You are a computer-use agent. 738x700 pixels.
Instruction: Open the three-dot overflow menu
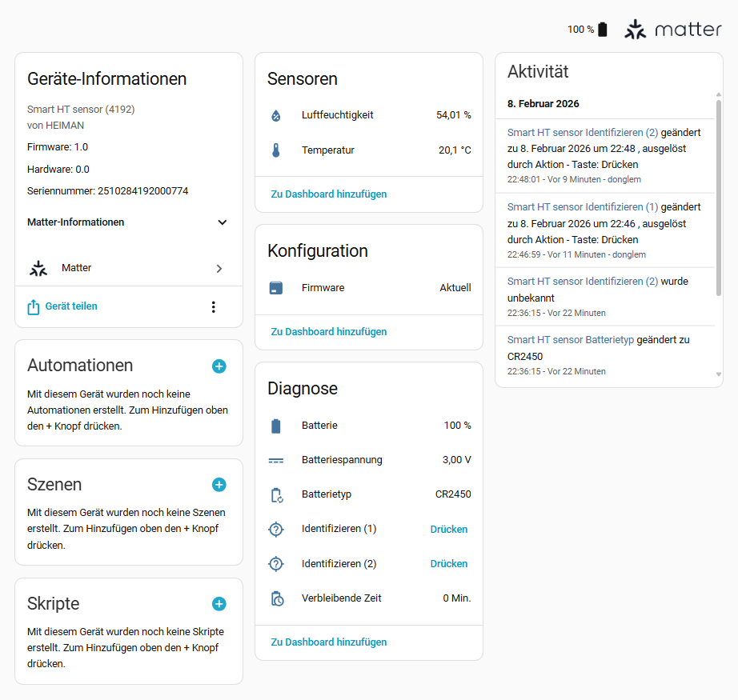coord(214,306)
